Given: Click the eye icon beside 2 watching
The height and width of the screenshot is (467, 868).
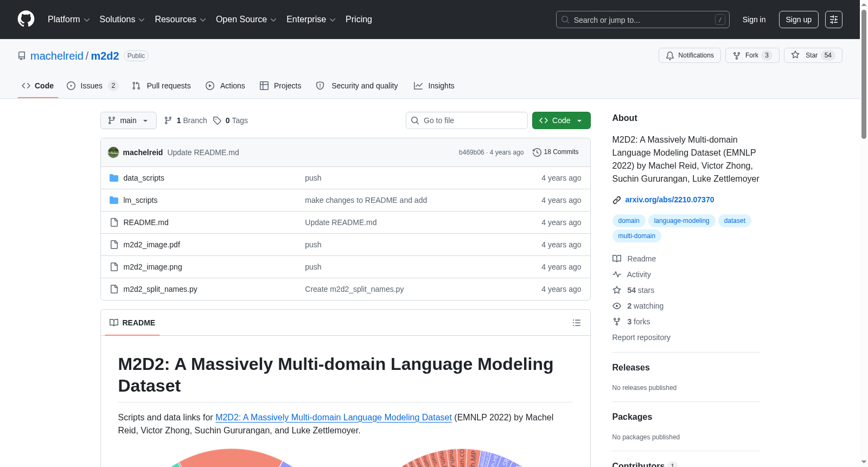Looking at the screenshot, I should click(617, 306).
